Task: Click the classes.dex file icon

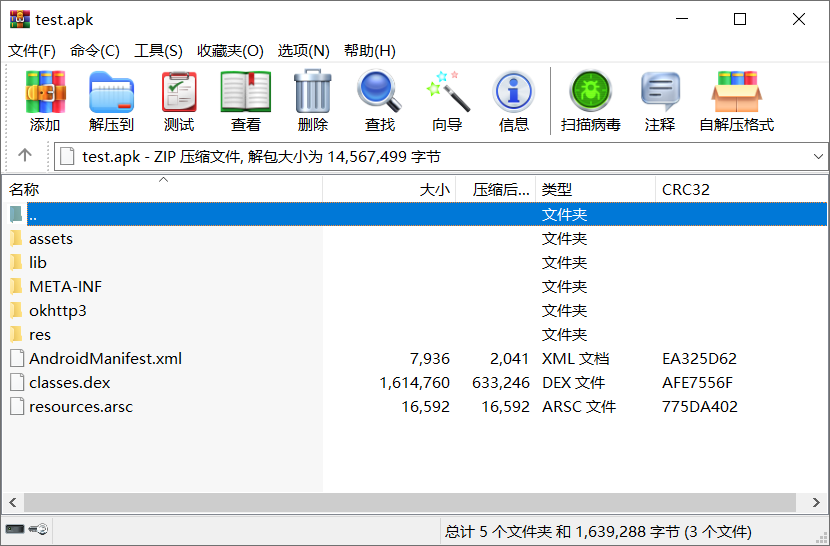Action: point(17,382)
